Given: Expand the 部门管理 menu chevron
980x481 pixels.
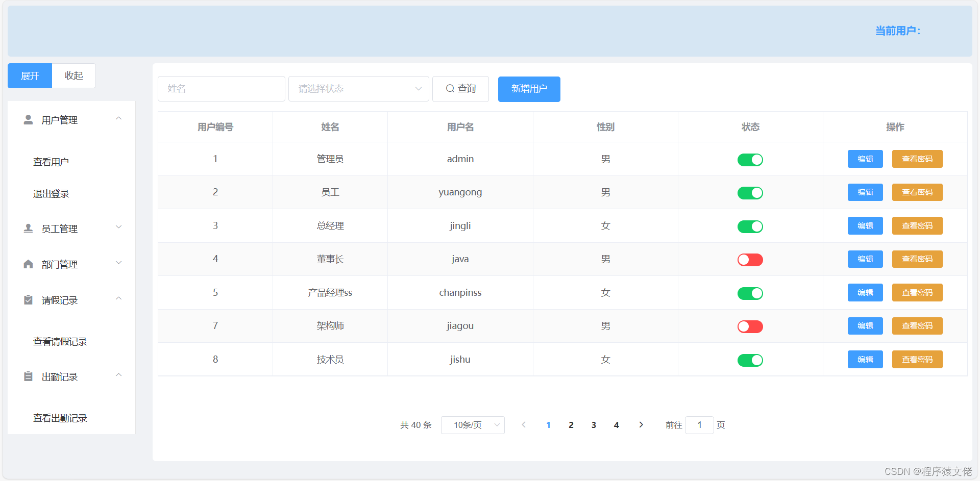Looking at the screenshot, I should click(118, 263).
